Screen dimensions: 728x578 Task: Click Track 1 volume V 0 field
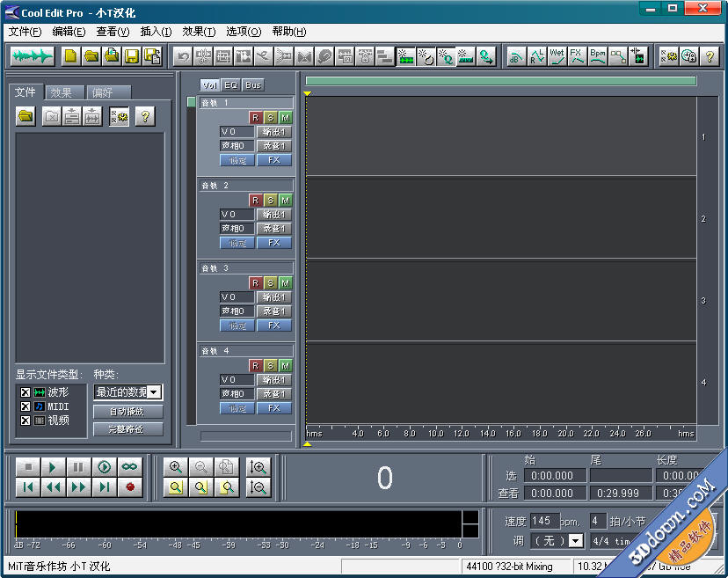(x=237, y=132)
